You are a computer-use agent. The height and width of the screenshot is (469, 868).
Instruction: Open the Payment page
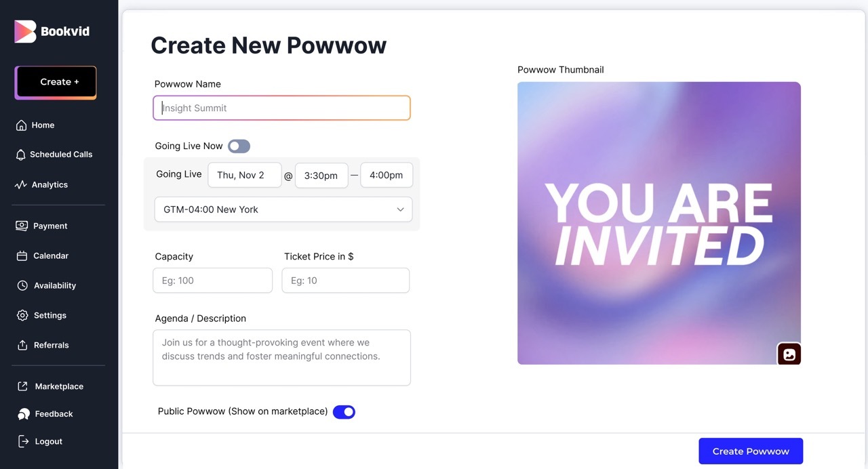[50, 226]
